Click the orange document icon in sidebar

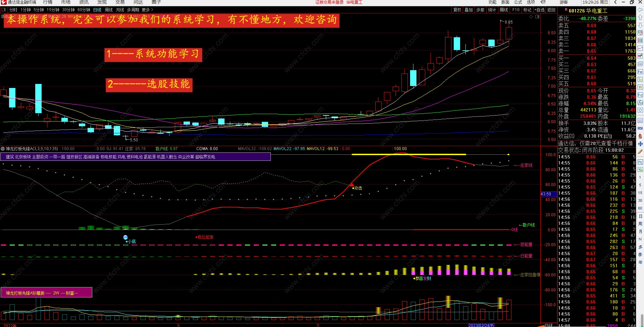point(640,87)
